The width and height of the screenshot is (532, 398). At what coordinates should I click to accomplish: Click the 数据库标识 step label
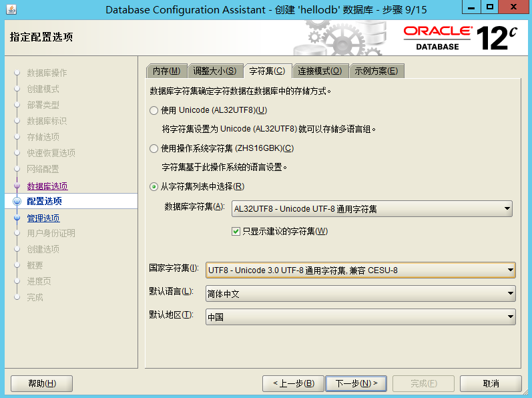coord(47,121)
